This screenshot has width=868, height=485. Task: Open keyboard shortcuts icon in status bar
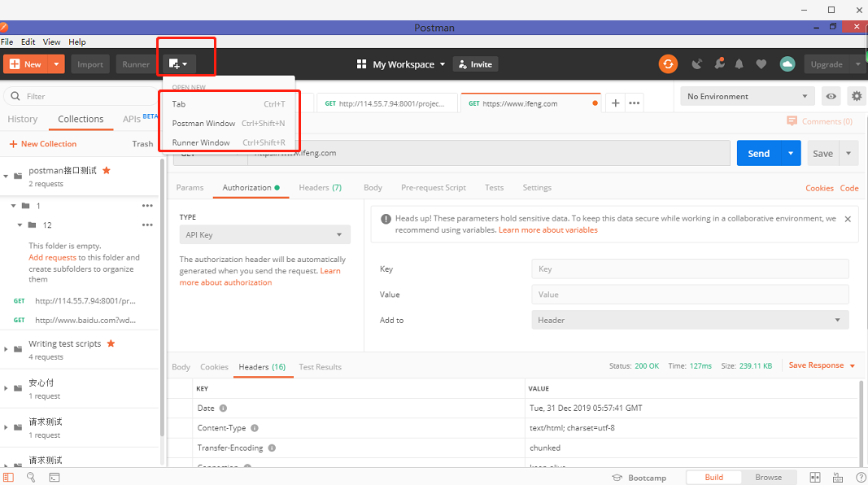click(838, 477)
